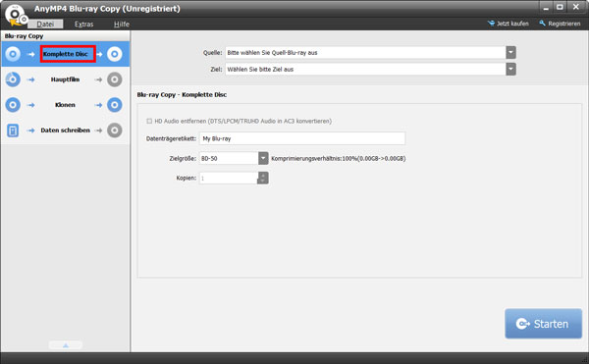Click the Kopien number stepper arrows

pos(263,178)
